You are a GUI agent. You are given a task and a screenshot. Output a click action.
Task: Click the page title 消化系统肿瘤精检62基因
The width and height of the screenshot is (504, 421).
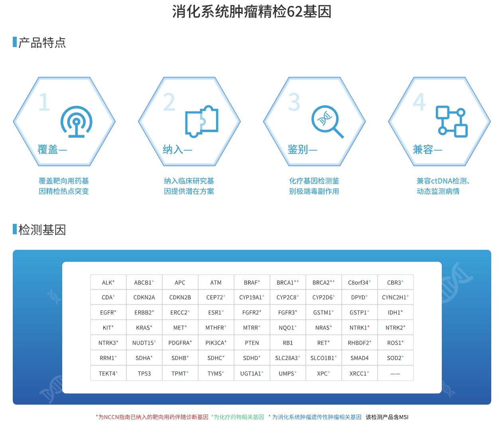[x=252, y=12]
